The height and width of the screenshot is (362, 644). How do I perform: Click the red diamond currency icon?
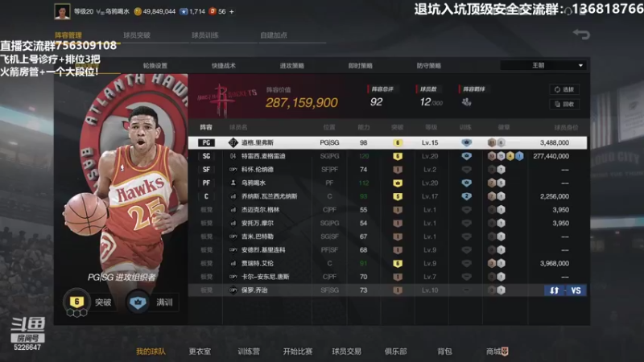pyautogui.click(x=213, y=11)
